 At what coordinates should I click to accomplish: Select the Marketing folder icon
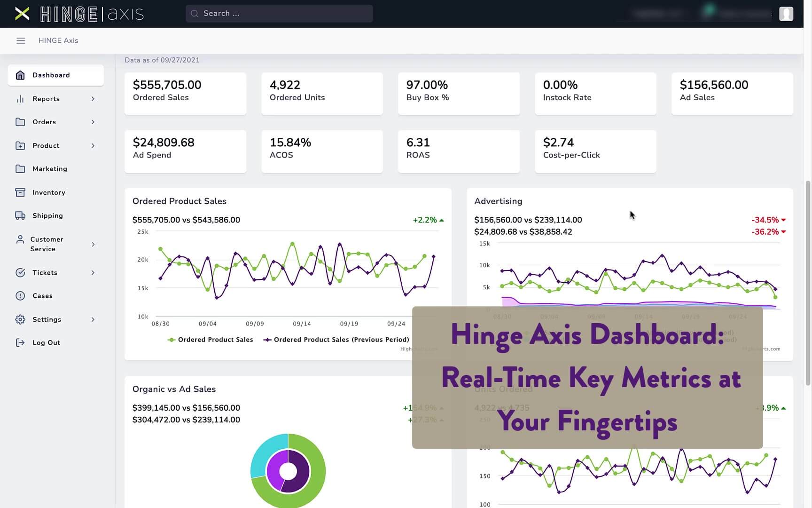click(20, 169)
